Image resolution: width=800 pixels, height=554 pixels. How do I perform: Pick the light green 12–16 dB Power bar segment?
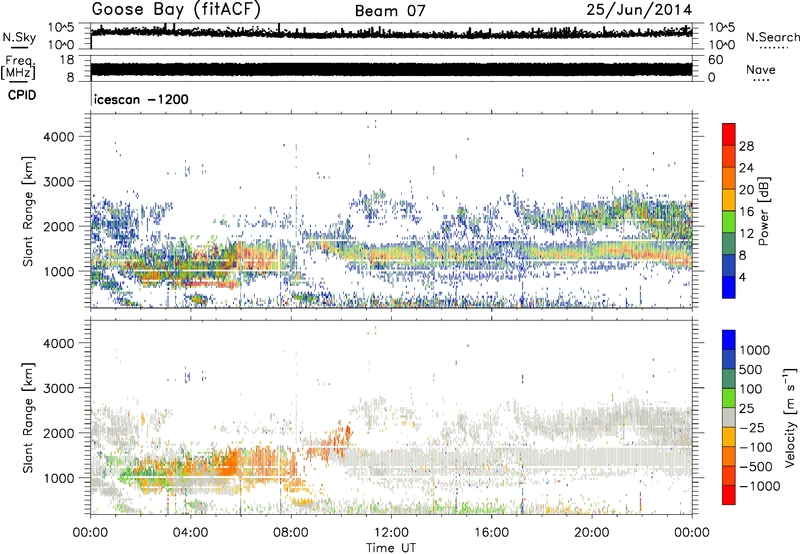click(x=729, y=222)
